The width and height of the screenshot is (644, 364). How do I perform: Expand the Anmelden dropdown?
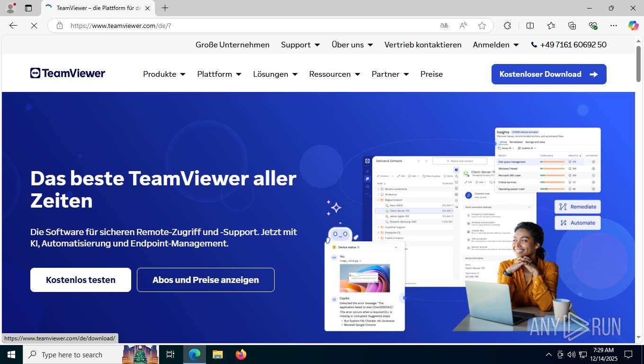[496, 45]
